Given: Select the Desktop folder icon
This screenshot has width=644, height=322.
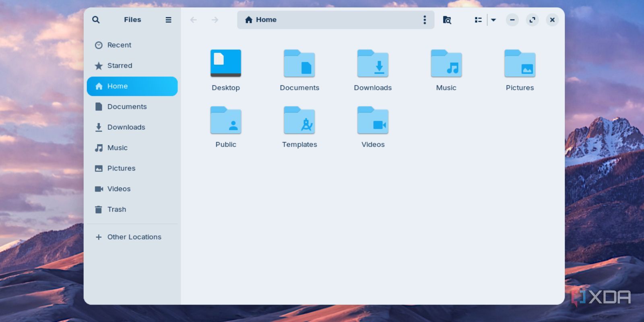Looking at the screenshot, I should (x=226, y=63).
